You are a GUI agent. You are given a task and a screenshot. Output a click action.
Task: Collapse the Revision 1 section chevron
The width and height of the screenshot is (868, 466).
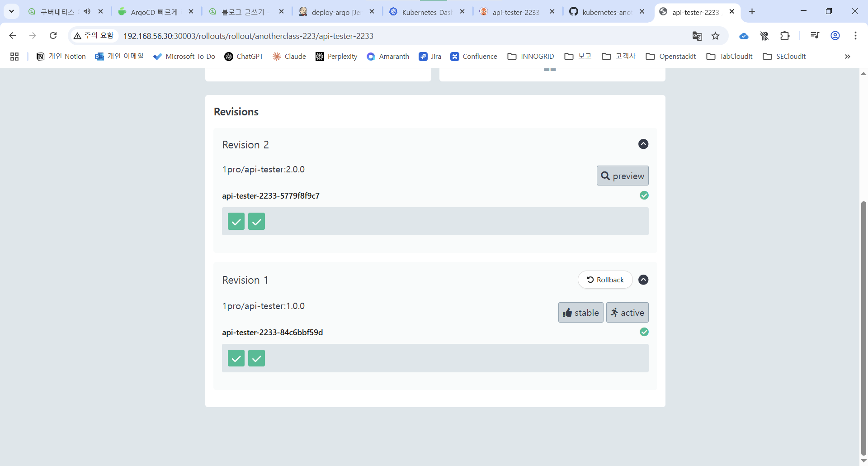click(x=643, y=280)
